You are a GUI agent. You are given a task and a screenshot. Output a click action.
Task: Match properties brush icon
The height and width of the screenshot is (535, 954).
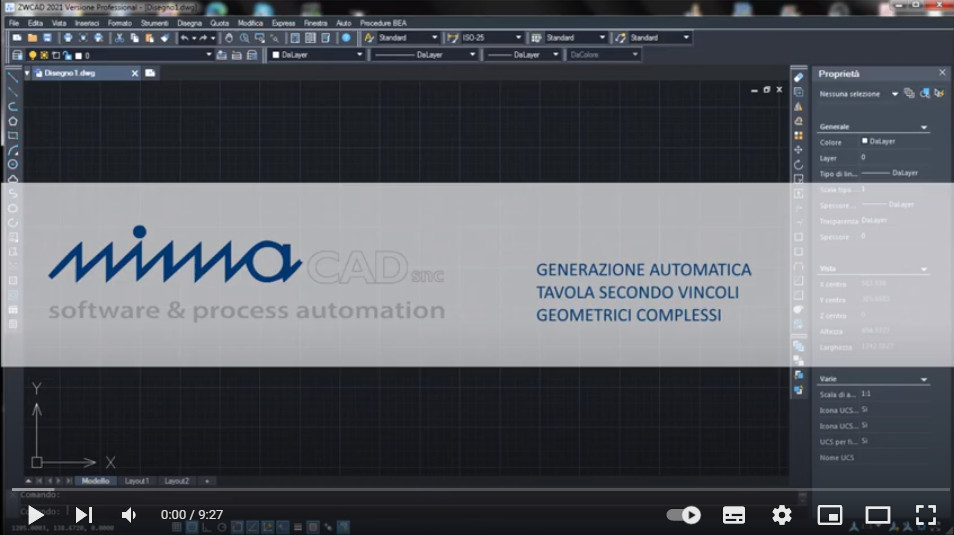click(165, 38)
